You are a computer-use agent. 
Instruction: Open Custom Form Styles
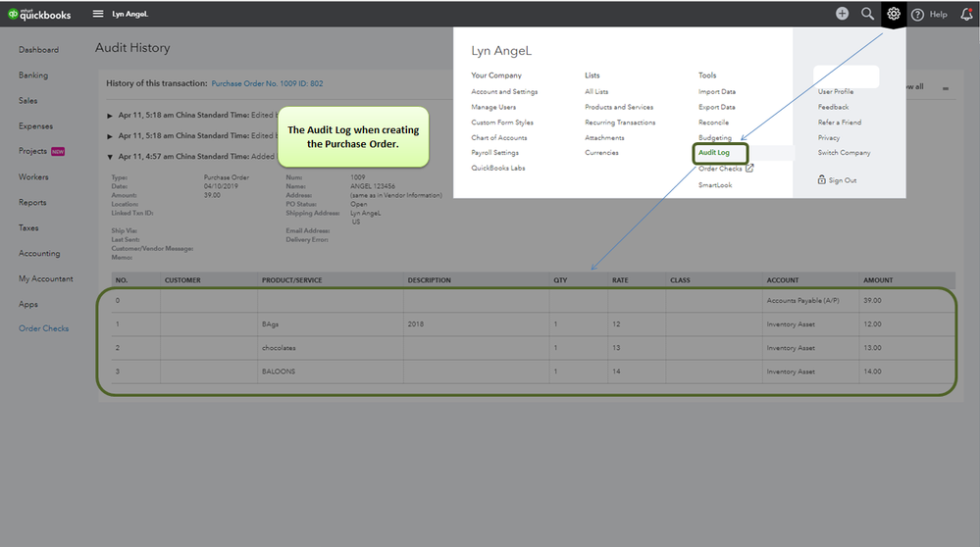502,123
